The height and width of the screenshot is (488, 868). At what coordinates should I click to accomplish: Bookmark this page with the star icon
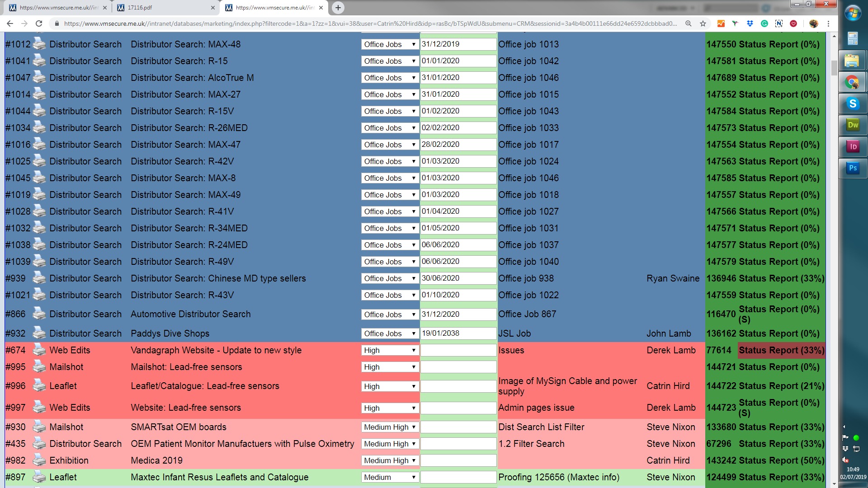(x=703, y=23)
